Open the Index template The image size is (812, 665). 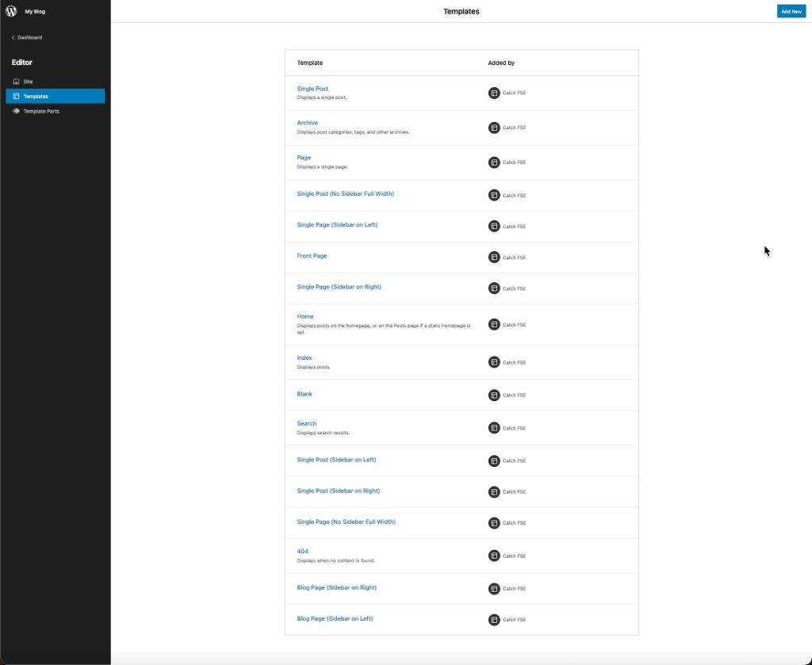point(304,357)
